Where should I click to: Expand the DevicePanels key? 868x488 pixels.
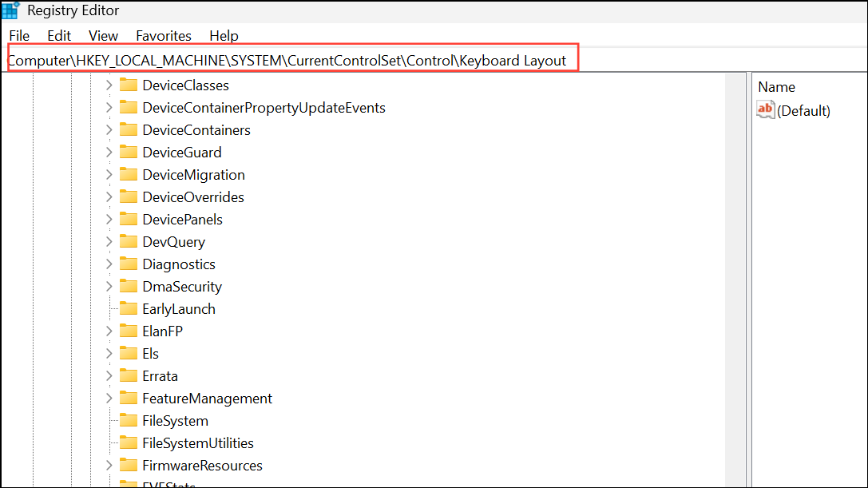tap(109, 220)
